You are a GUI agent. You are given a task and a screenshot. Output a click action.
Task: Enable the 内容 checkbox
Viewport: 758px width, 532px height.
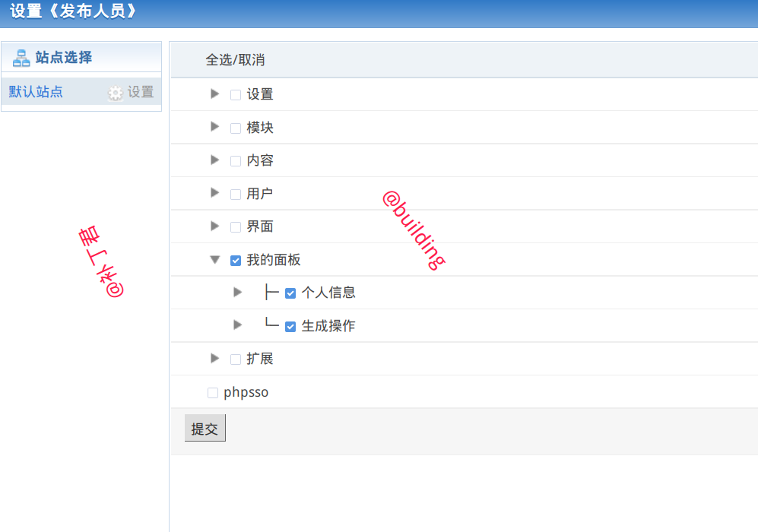coord(235,160)
